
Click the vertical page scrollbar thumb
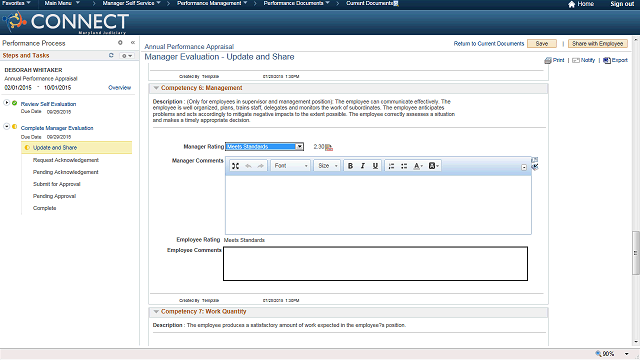pos(636,253)
